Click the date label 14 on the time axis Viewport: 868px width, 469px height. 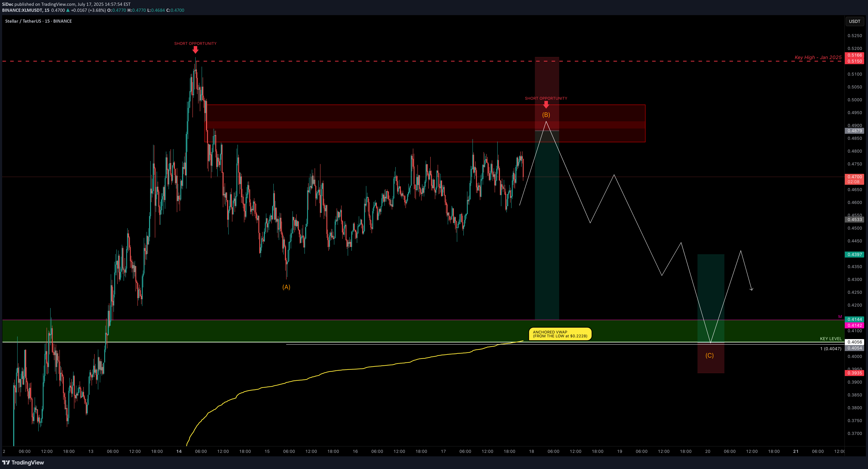(x=179, y=451)
